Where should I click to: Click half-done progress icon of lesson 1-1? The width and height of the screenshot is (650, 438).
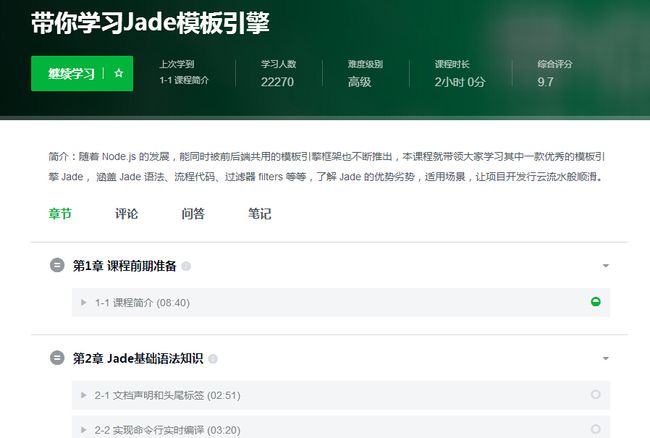tap(596, 302)
